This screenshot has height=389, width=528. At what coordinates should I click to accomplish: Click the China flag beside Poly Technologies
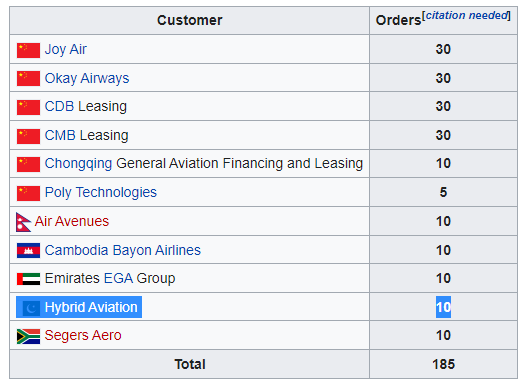(28, 193)
